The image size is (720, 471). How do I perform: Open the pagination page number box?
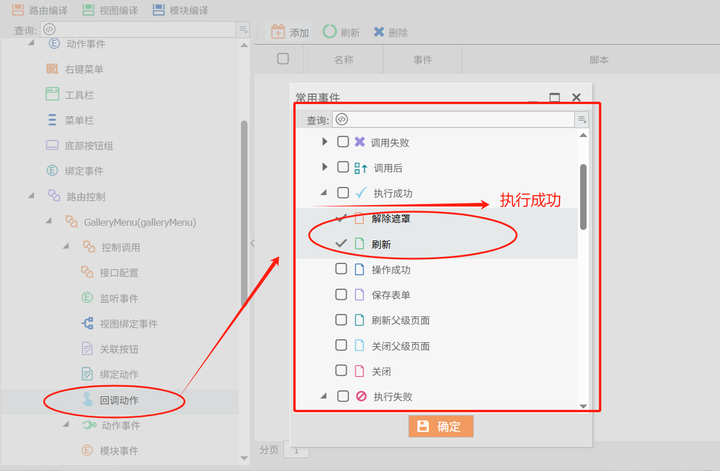296,450
